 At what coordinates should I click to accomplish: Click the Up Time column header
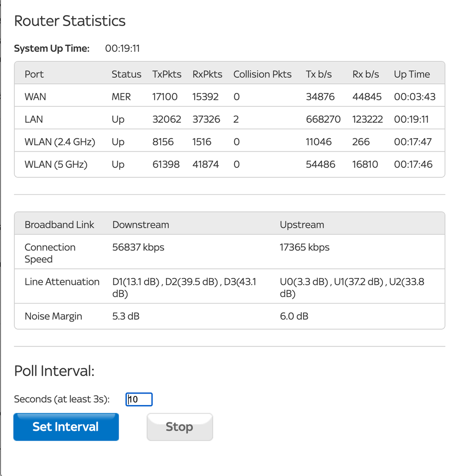point(412,74)
